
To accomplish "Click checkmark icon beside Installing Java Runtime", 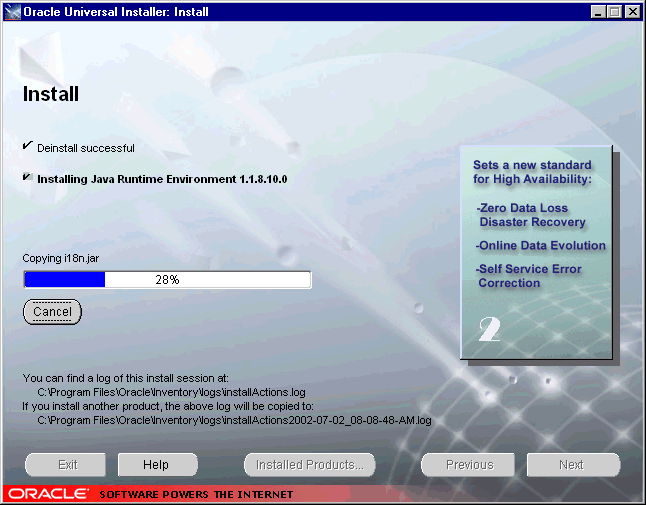I will 28,177.
